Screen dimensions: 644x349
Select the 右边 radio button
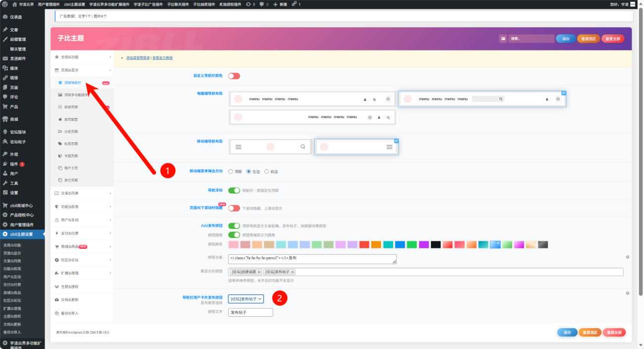pyautogui.click(x=267, y=172)
